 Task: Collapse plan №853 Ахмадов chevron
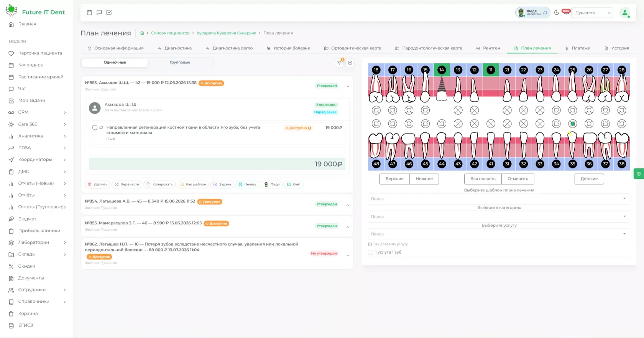click(348, 86)
